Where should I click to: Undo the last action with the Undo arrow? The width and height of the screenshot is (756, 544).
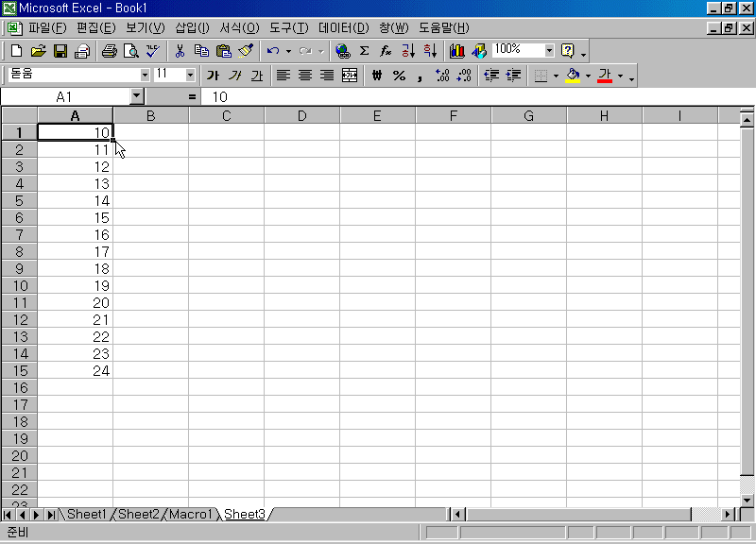tap(273, 51)
